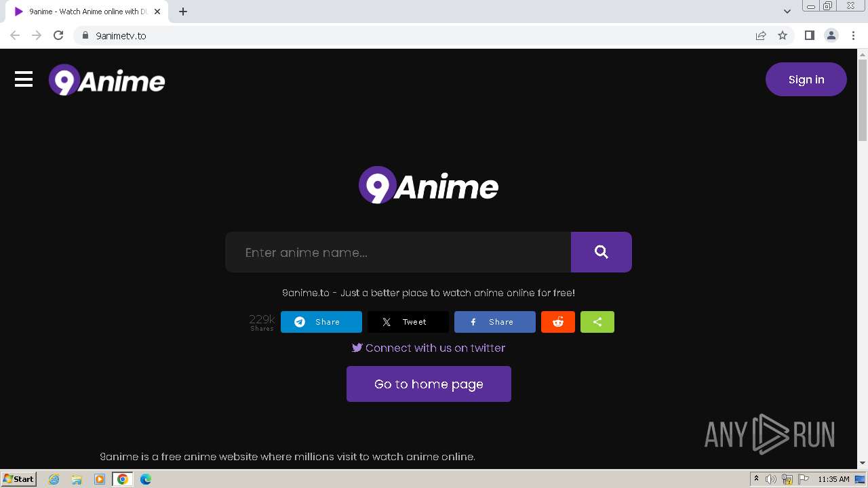
Task: Click the network tray icon
Action: click(x=787, y=479)
